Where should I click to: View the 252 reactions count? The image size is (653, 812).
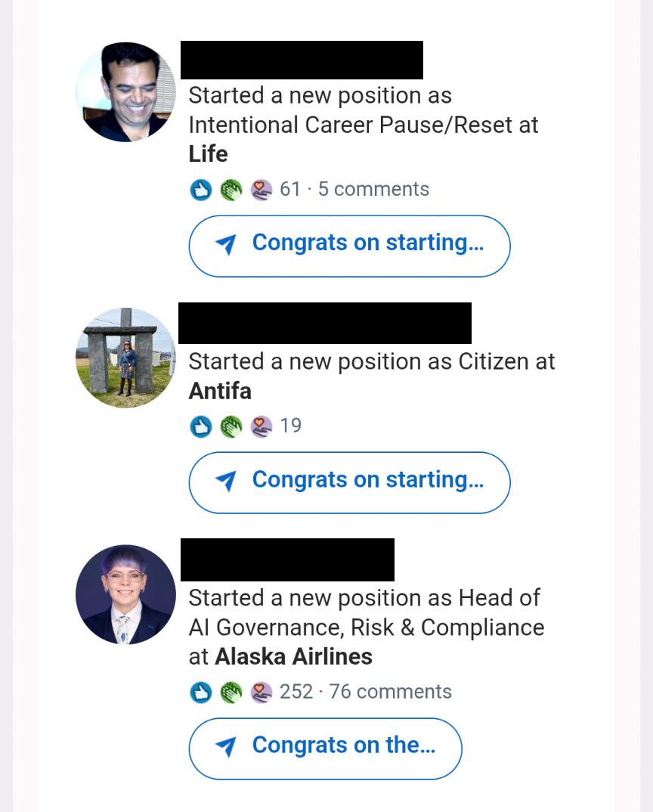click(296, 691)
